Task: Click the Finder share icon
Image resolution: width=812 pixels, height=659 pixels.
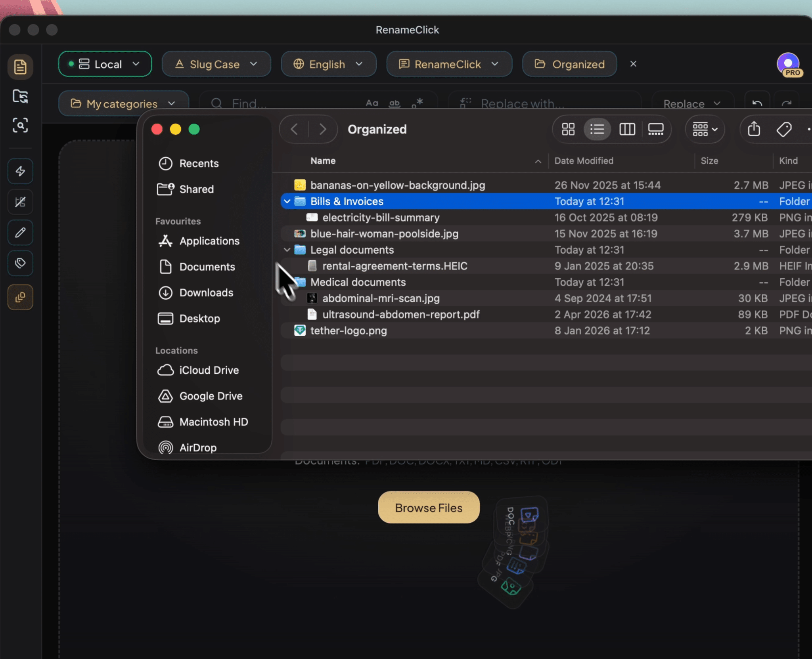Action: pos(754,129)
